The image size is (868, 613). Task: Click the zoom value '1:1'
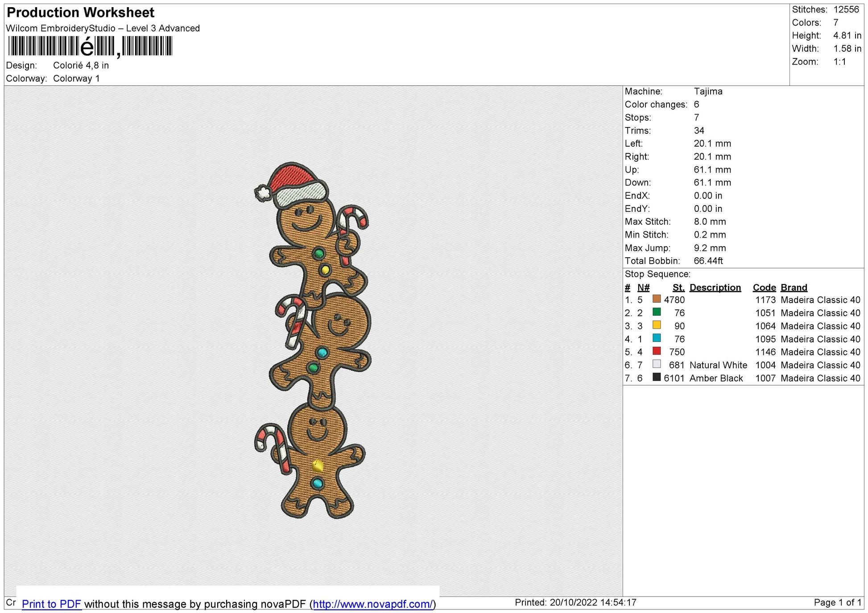point(840,62)
